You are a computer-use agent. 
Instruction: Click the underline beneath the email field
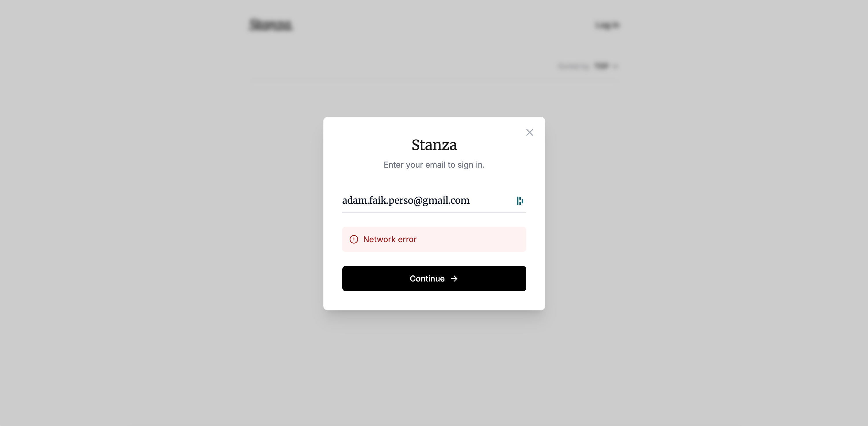pos(434,212)
